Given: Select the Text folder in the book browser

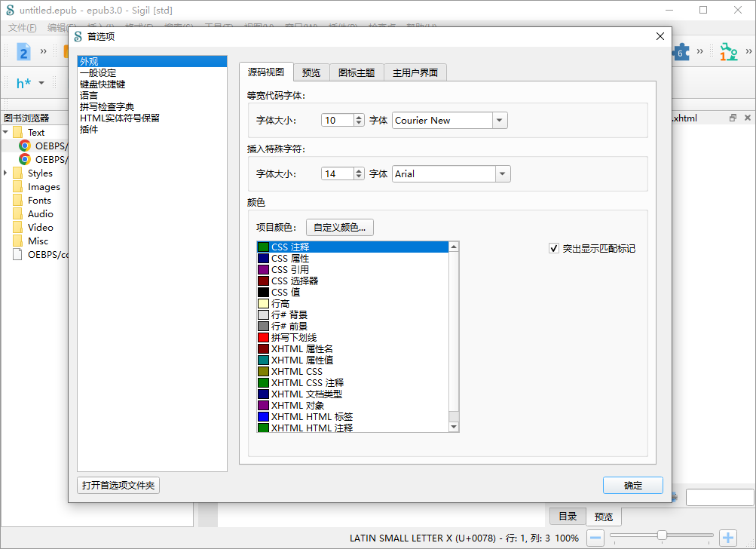Looking at the screenshot, I should (x=35, y=132).
